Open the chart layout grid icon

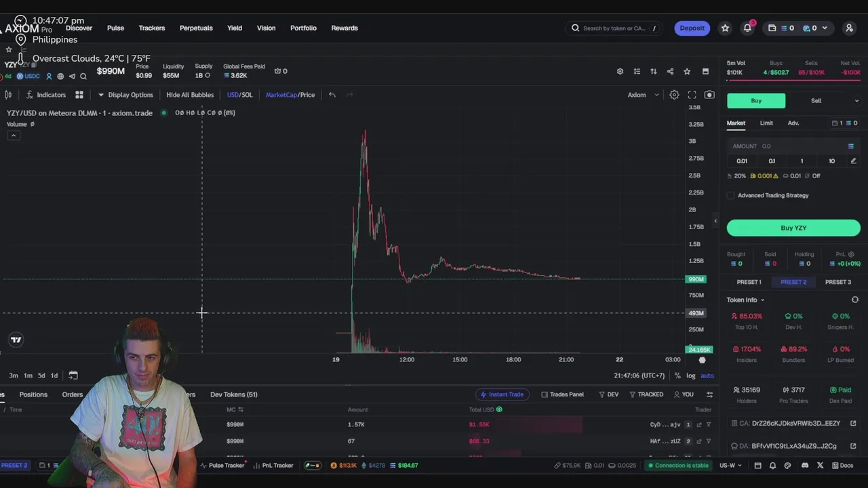coord(79,95)
